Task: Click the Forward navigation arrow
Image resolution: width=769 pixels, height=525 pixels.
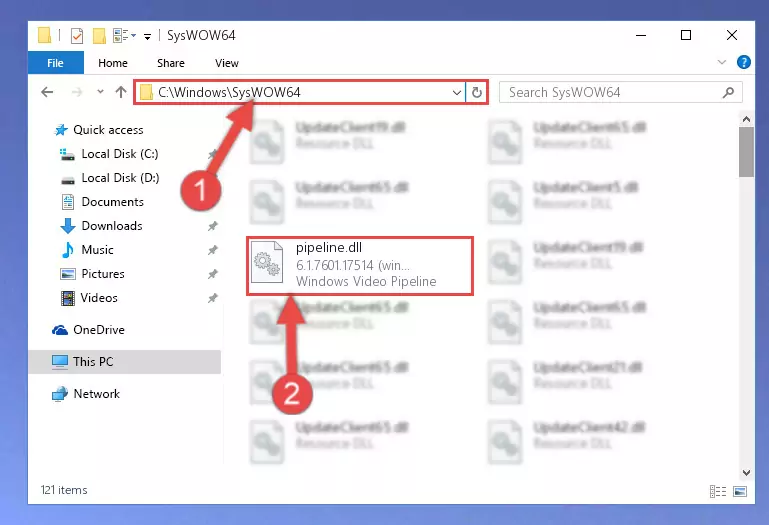Action: tap(77, 92)
